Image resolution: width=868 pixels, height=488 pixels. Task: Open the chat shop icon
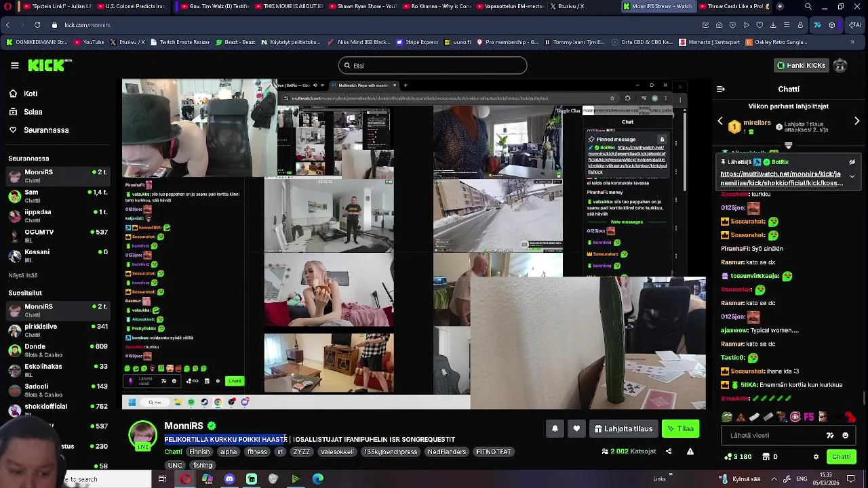pos(766,457)
